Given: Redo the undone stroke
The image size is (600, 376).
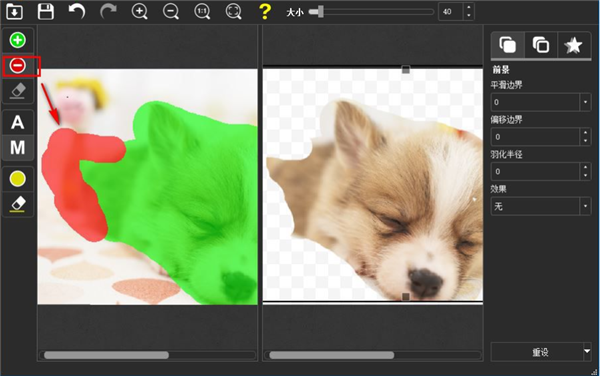Looking at the screenshot, I should coord(108,11).
